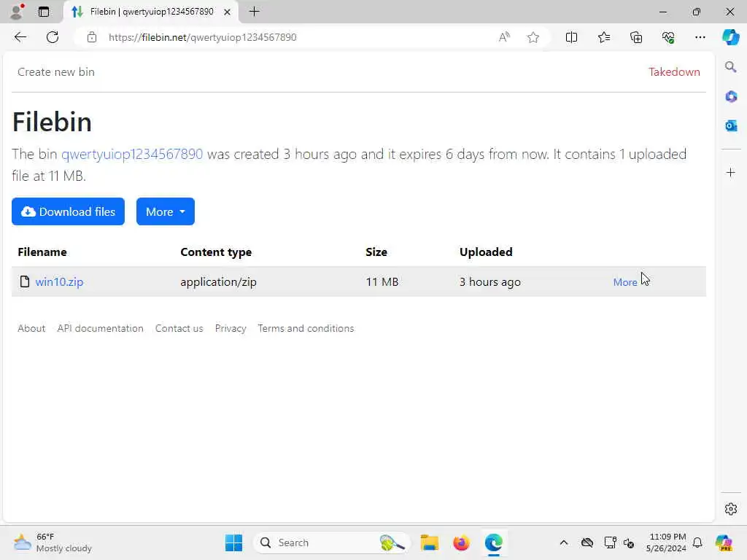Screen dimensions: 747x560
Task: Show hidden system tray icons
Action: click(x=564, y=542)
